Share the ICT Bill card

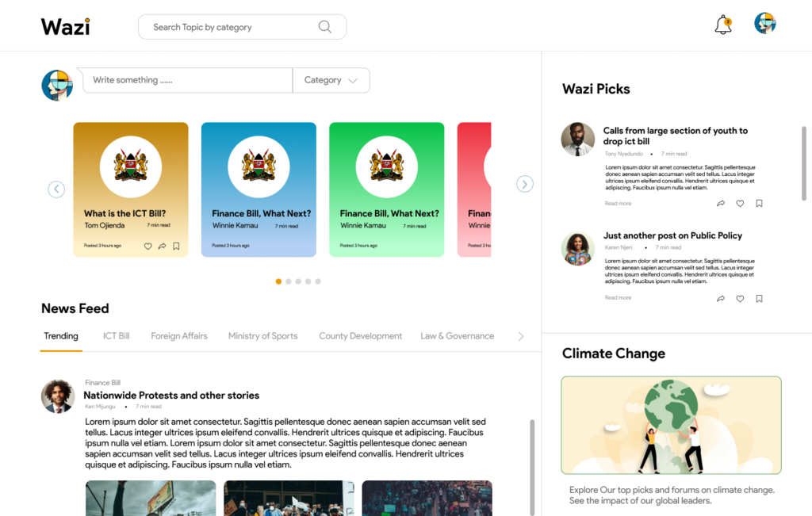162,247
